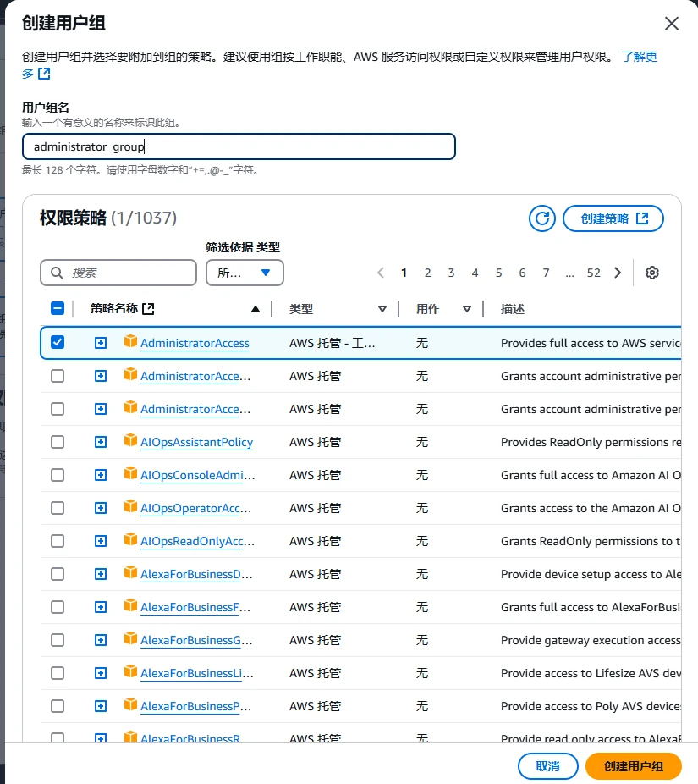Close the create user group dialog
Viewport: 698px width, 784px height.
point(672,24)
